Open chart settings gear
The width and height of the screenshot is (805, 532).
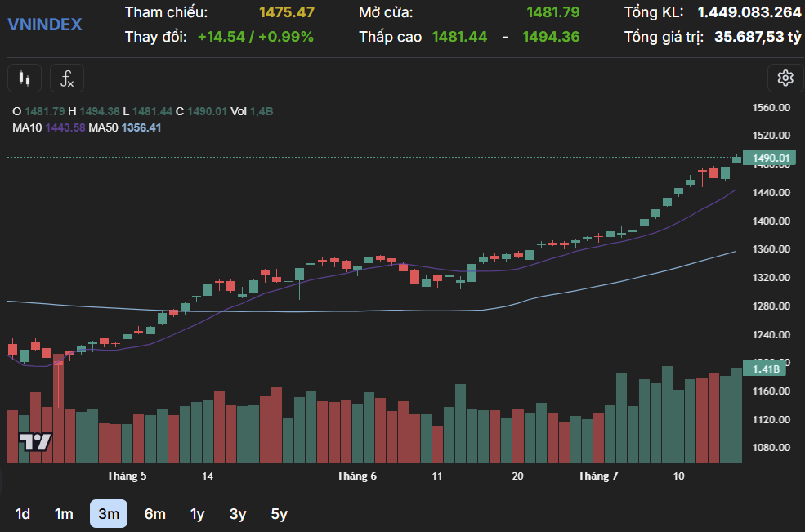point(785,78)
